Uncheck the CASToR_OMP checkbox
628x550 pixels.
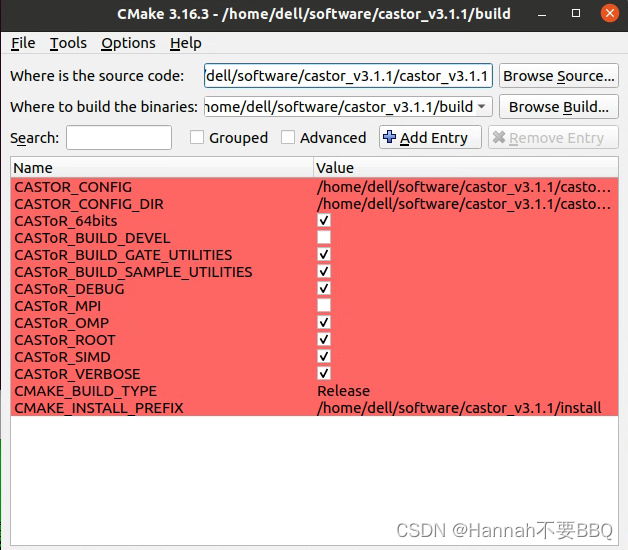(x=324, y=322)
